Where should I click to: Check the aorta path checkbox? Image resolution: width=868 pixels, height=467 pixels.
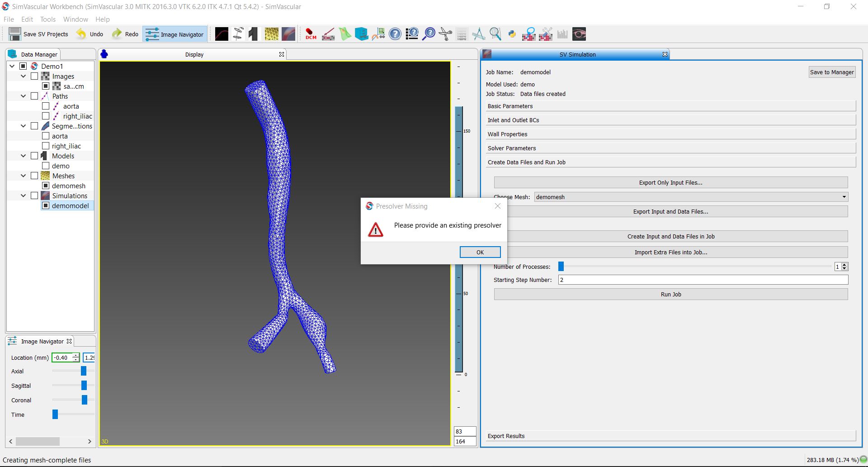click(46, 106)
